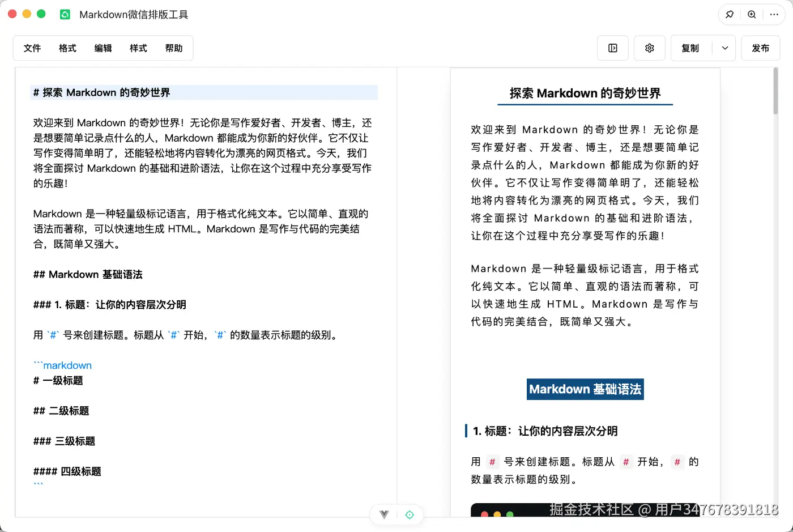Open the 编辑 menu
The image size is (793, 532).
coord(103,48)
